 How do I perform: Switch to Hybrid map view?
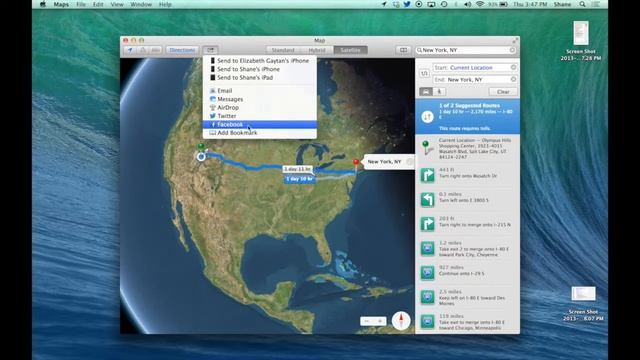click(x=317, y=50)
